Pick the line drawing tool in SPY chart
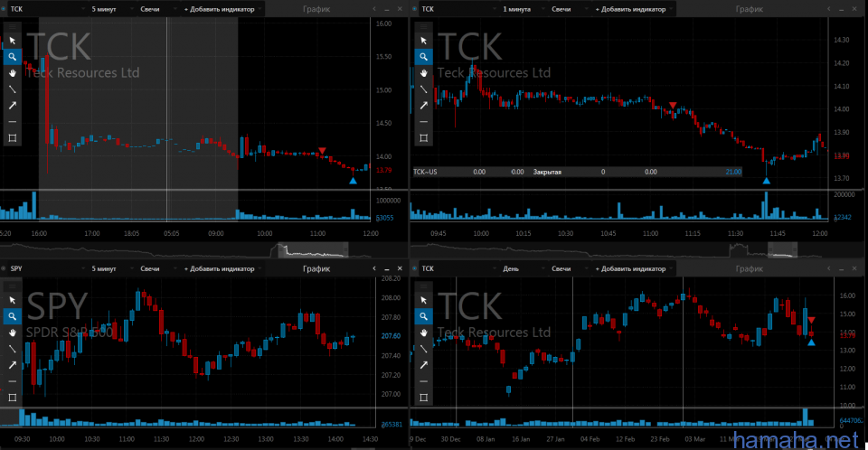 tap(12, 349)
